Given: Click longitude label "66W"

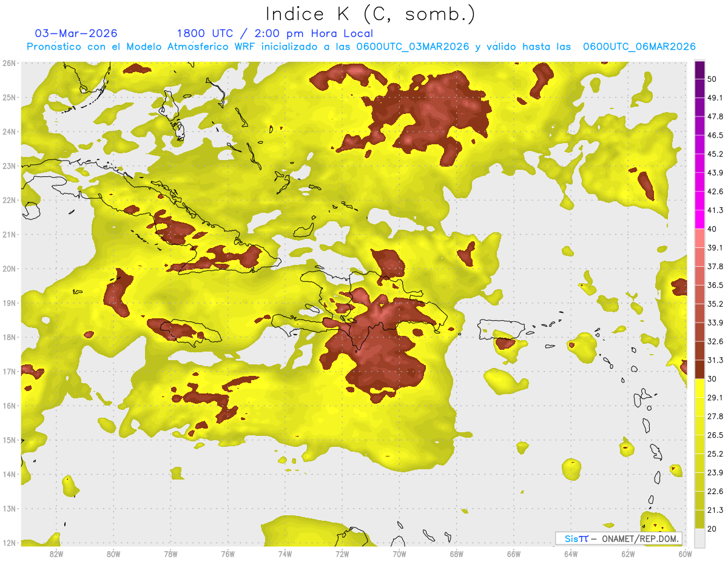Looking at the screenshot, I should pos(514,554).
